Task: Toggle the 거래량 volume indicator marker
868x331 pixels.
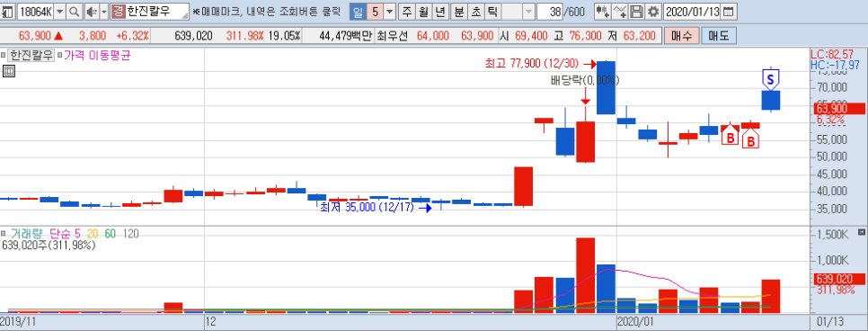Action: pyautogui.click(x=4, y=234)
